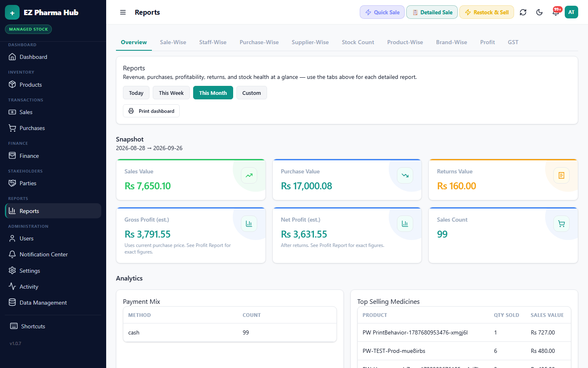Switch to dark mode moon icon
Screen dimensions: 588x368
click(x=539, y=12)
